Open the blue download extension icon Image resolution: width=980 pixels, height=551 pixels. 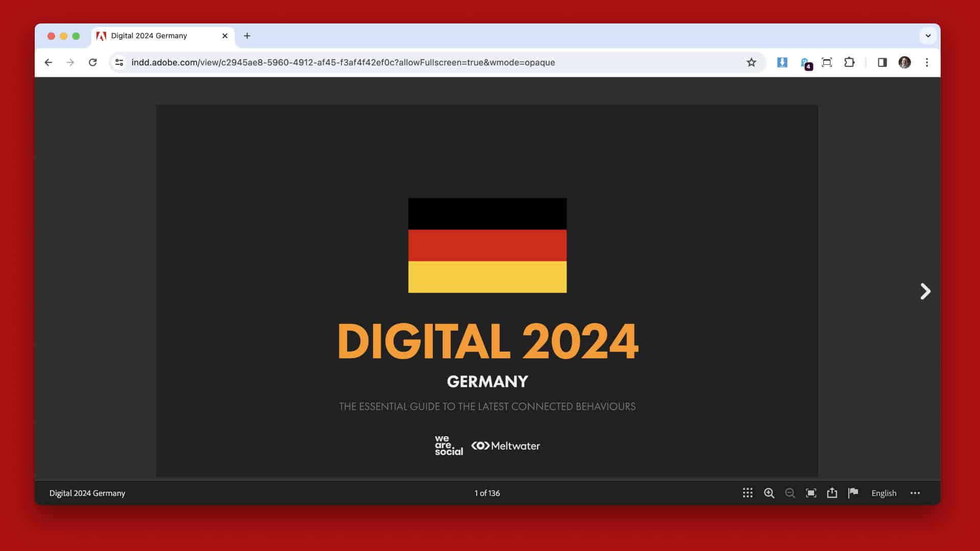782,62
